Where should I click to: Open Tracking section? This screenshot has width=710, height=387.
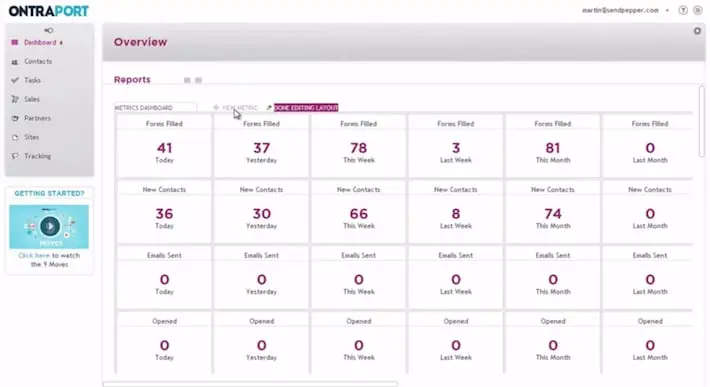click(38, 156)
